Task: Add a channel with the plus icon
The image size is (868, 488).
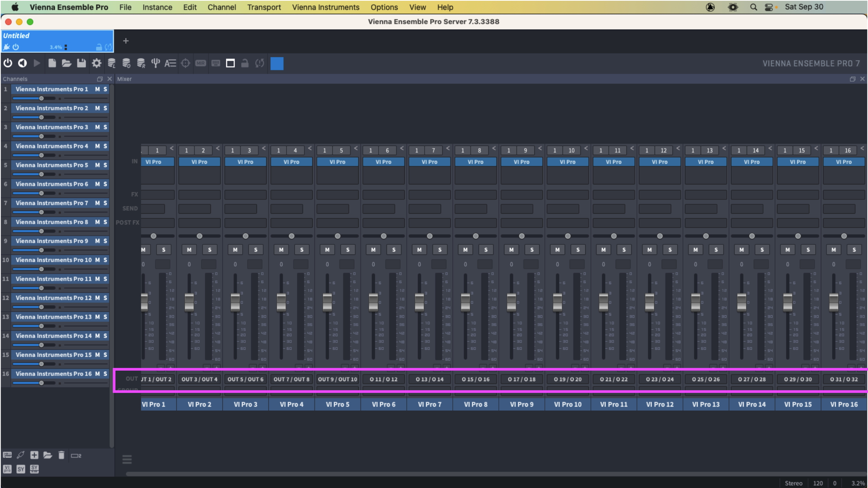Action: tap(34, 455)
